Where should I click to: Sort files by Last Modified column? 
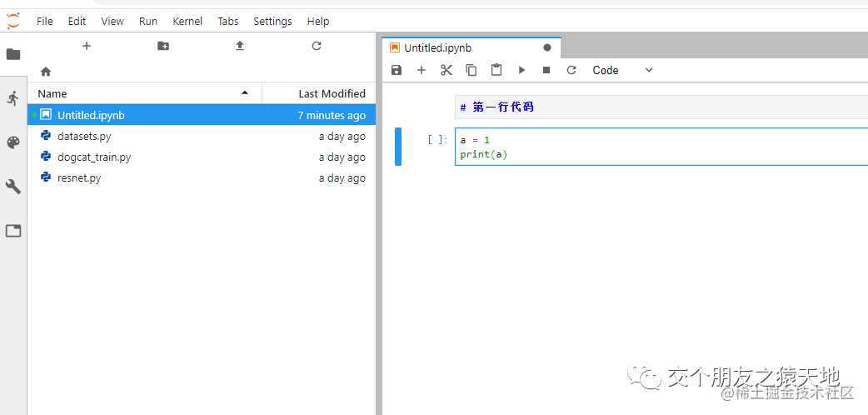319,93
